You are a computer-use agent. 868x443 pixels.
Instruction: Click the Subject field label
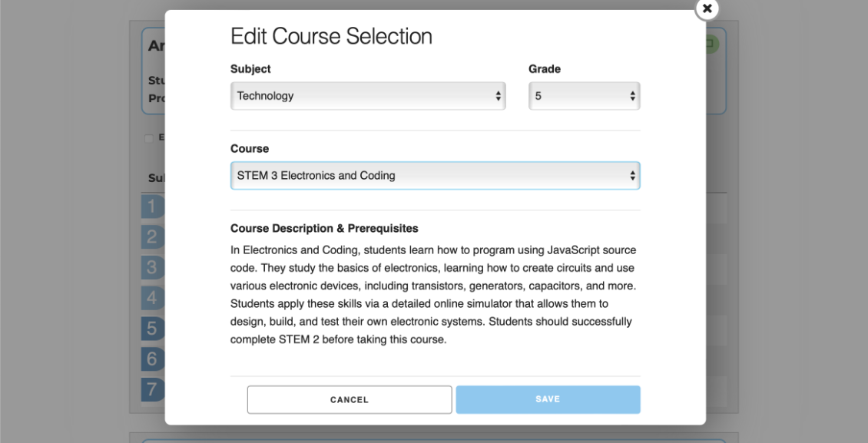tap(250, 69)
